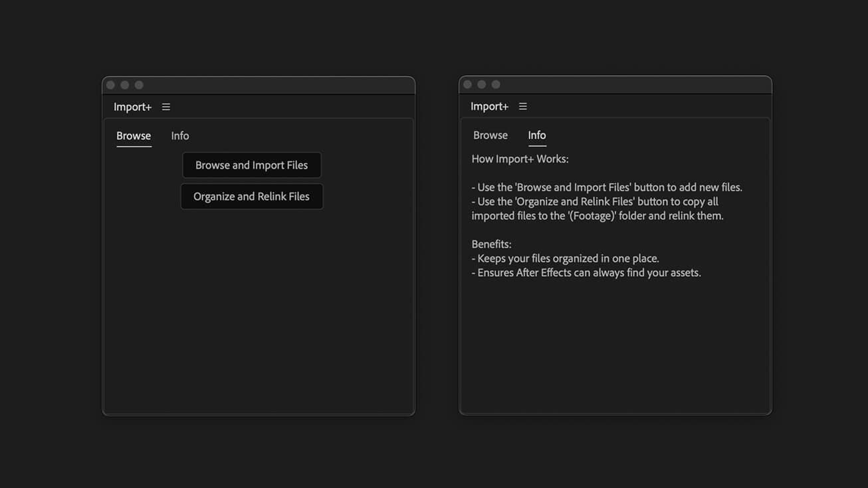
Task: Open the hamburger menu in the left Import+ panel
Action: pyautogui.click(x=165, y=106)
